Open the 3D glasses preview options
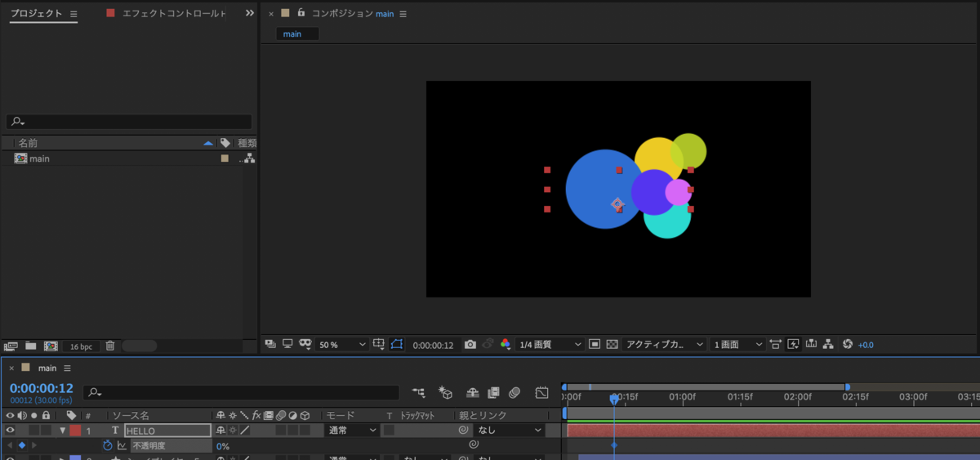Viewport: 980px width, 460px height. (x=305, y=345)
